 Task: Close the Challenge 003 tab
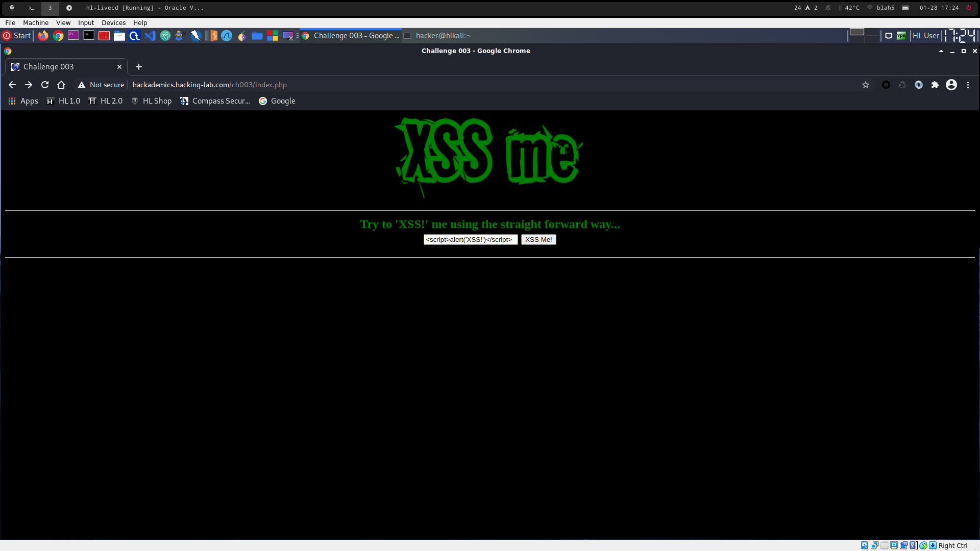119,67
